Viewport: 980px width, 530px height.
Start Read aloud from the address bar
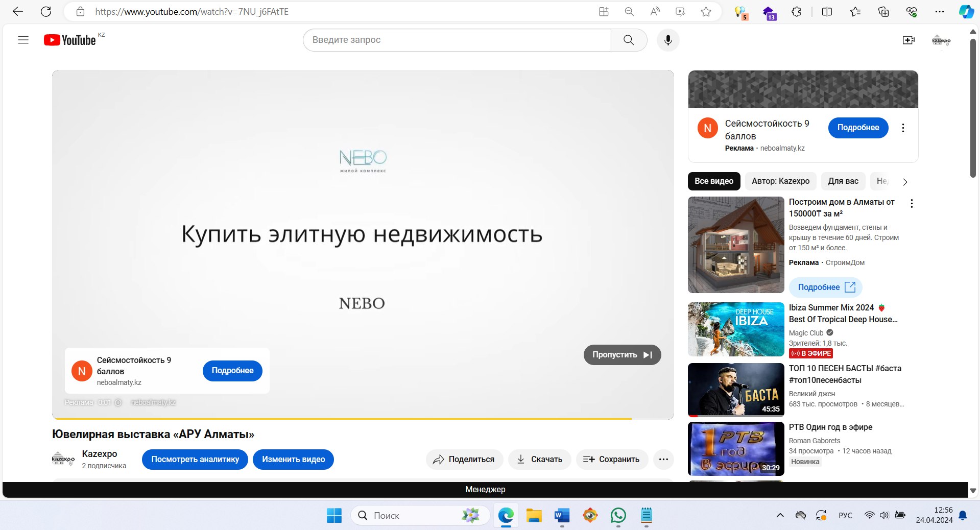(655, 12)
